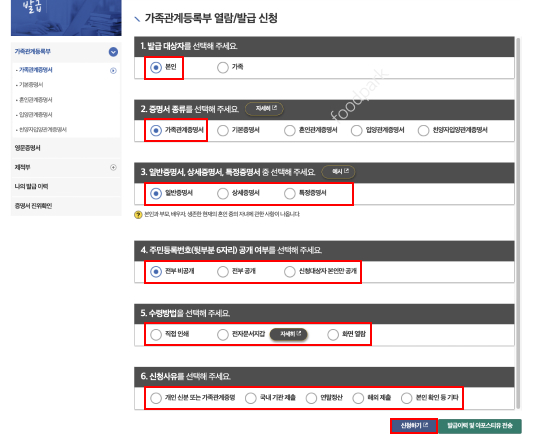
Task: Choose 가족관계증명서 radio in section 2
Action: click(156, 131)
